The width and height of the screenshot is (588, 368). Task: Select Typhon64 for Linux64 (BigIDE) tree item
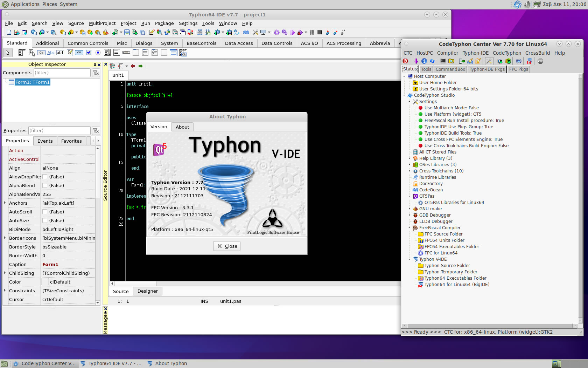[457, 285]
